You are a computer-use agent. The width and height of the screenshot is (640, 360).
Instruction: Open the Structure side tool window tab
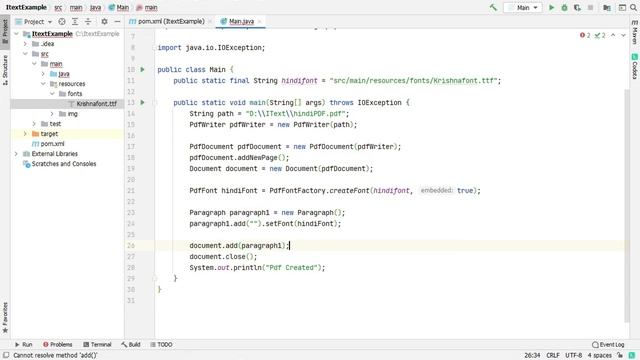point(5,69)
